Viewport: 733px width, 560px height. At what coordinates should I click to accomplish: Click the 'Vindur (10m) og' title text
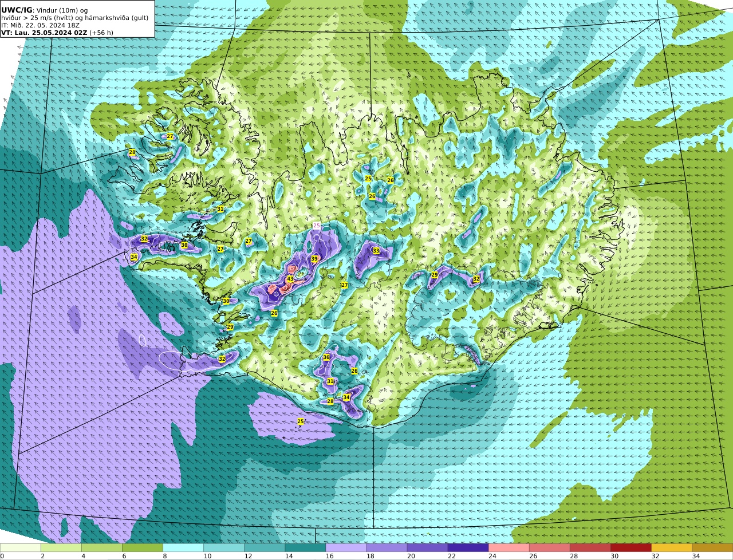coord(62,10)
